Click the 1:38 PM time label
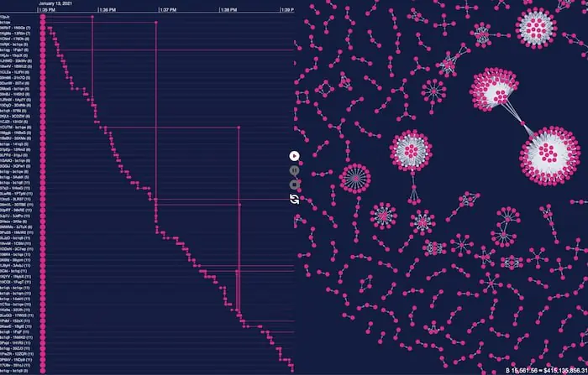The image size is (588, 375). (228, 10)
